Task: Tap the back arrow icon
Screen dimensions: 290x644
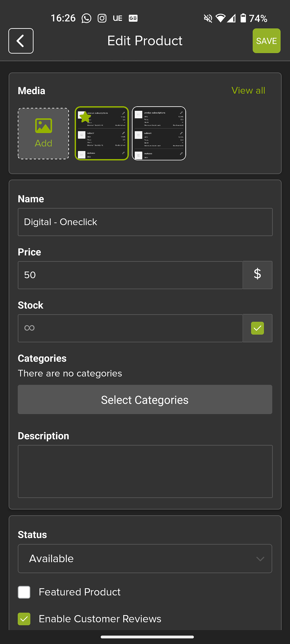Action: [21, 41]
